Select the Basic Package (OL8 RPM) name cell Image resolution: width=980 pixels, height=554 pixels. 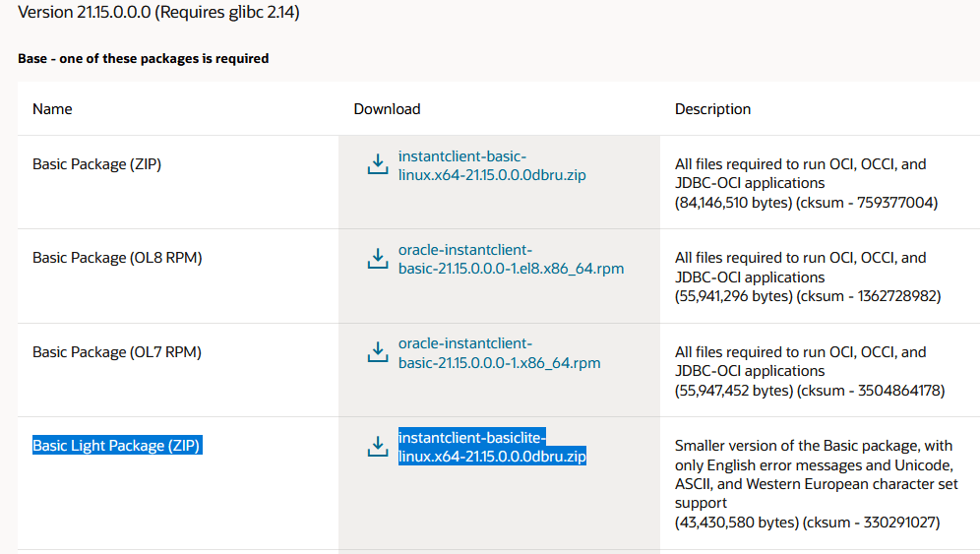click(117, 258)
